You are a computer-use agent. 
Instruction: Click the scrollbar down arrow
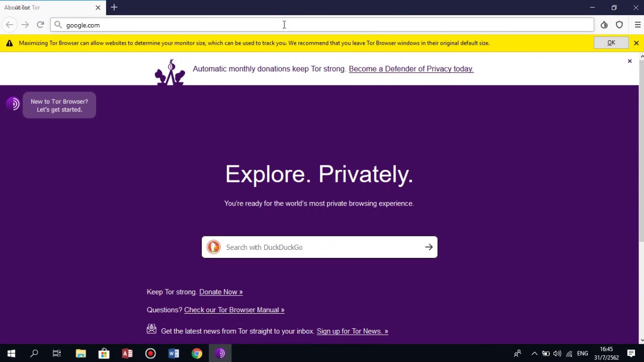641,340
